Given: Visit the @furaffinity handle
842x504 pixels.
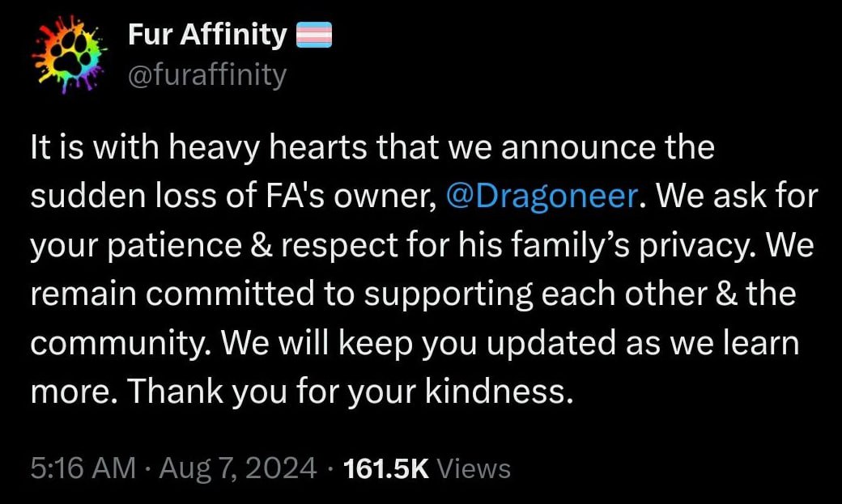Looking at the screenshot, I should [207, 75].
